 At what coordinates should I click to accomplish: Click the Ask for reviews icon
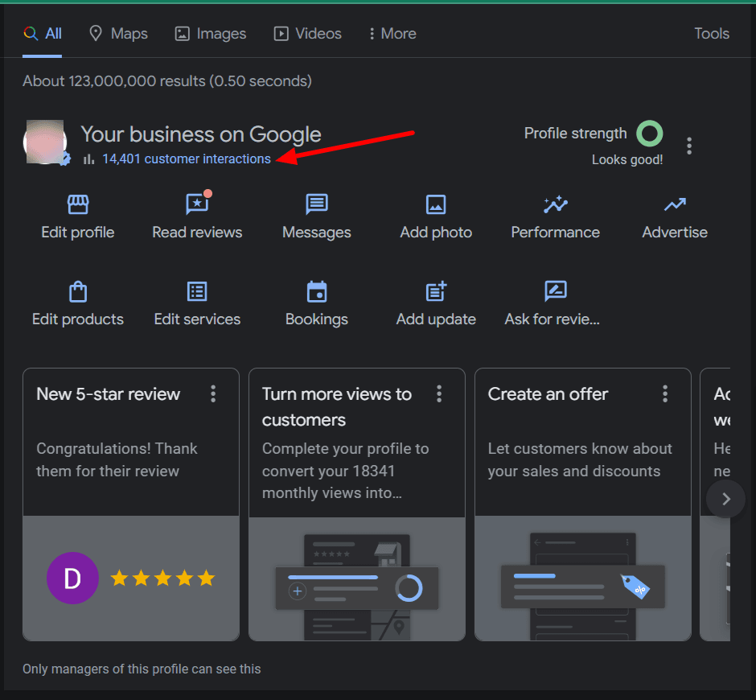point(556,291)
